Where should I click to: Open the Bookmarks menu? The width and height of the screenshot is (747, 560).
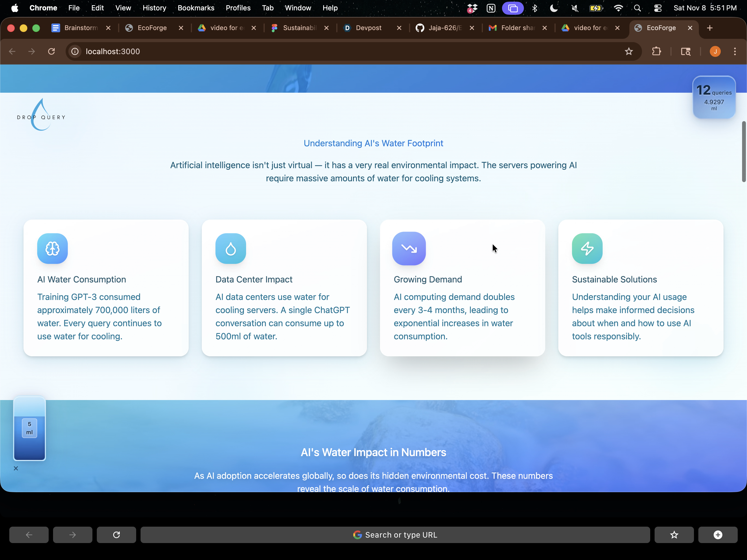[196, 8]
